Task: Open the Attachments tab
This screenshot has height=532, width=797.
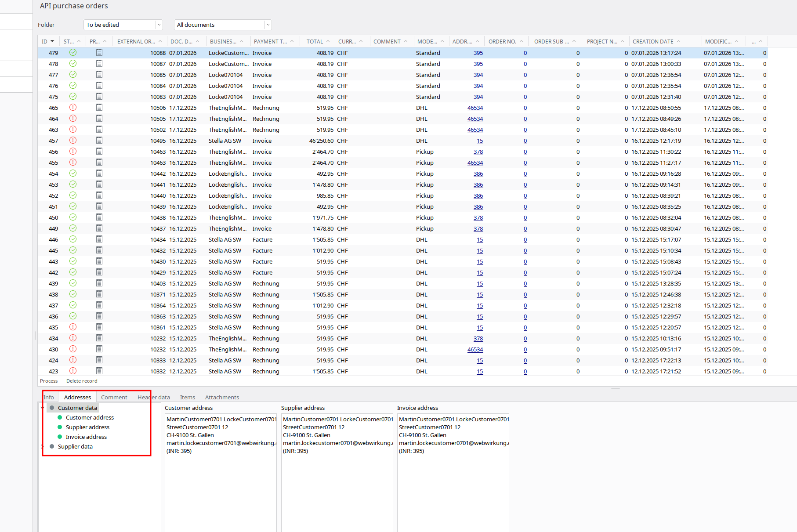Action: tap(222, 397)
